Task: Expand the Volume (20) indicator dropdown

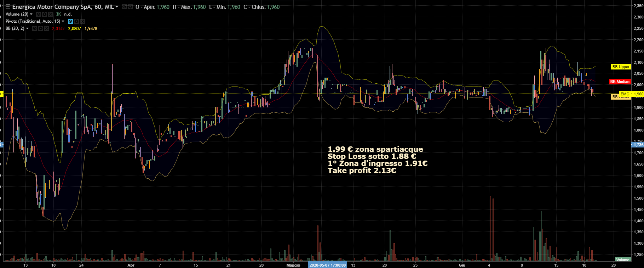Action: [x=31, y=14]
